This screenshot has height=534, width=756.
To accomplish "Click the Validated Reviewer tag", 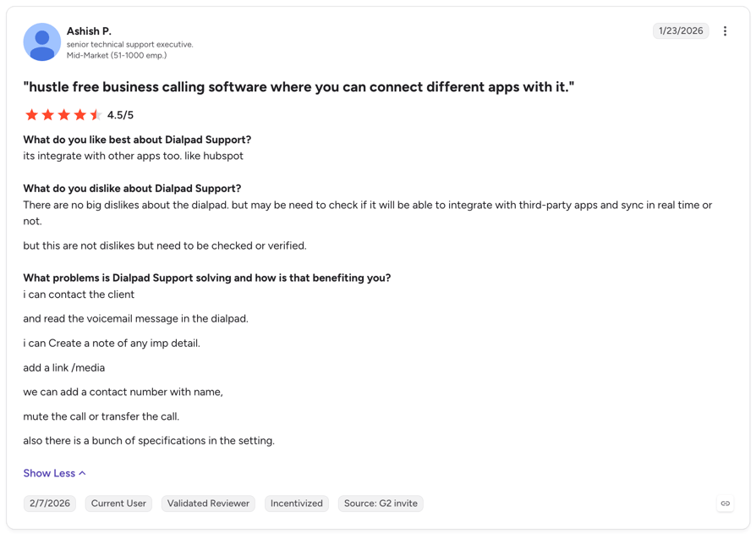I will [208, 504].
